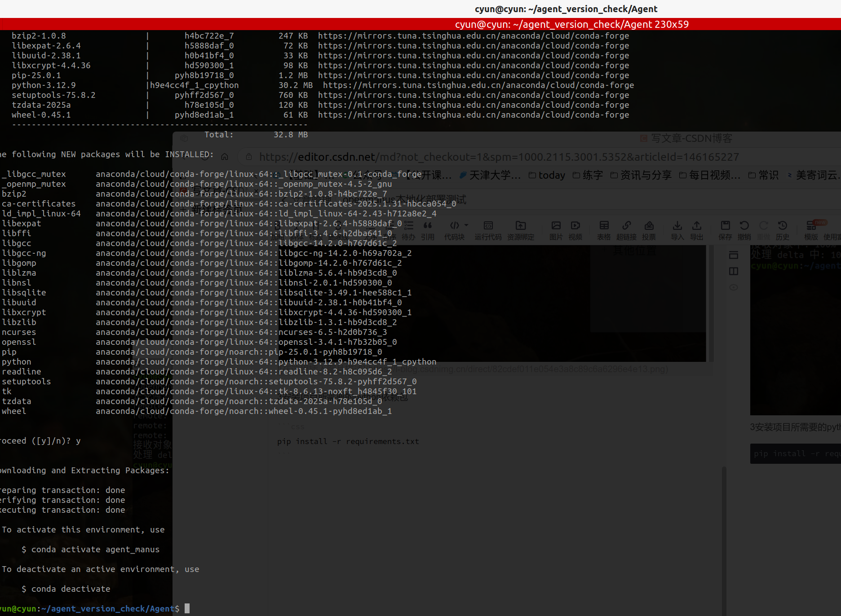Open 资源绑定 resource binding tool
The height and width of the screenshot is (616, 841).
tap(521, 230)
